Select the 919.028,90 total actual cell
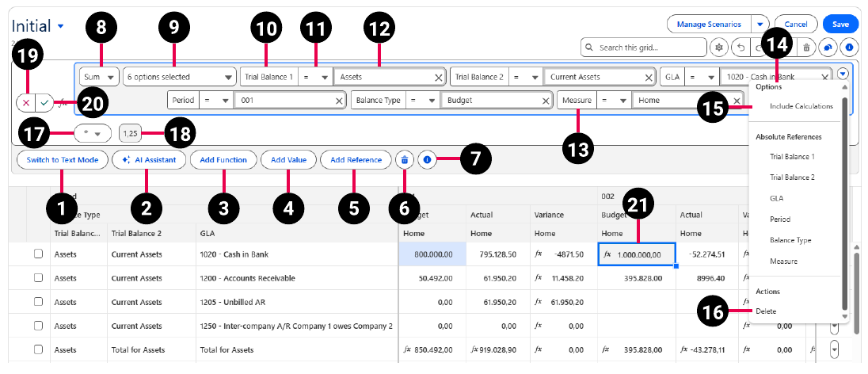This screenshot has width=868, height=374. pos(498,349)
